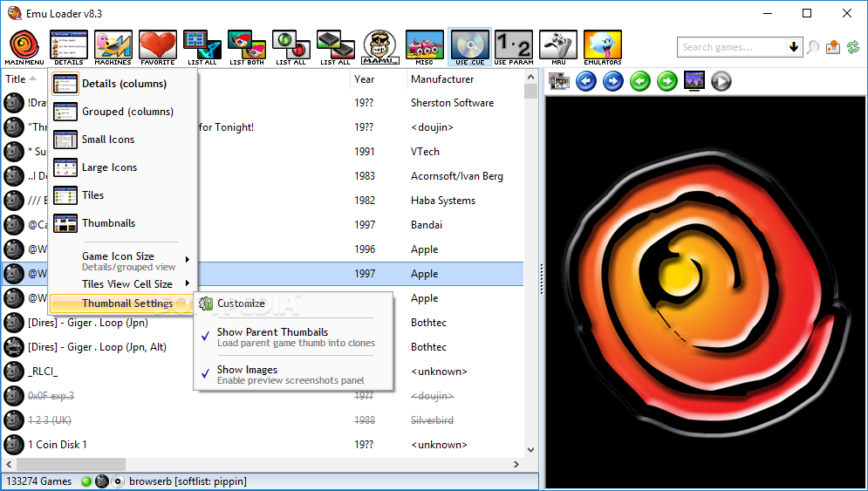This screenshot has height=491, width=868.
Task: Click Customize in thumbnail submenu
Action: click(x=293, y=303)
